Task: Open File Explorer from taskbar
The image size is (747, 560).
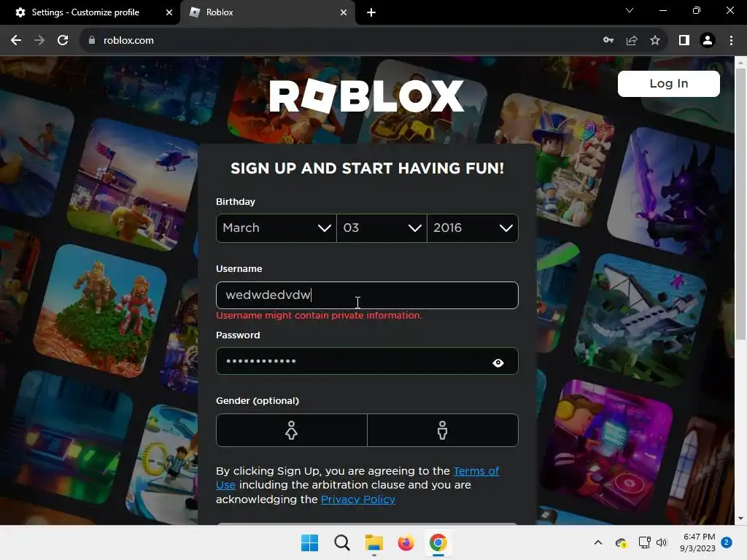Action: (x=374, y=542)
